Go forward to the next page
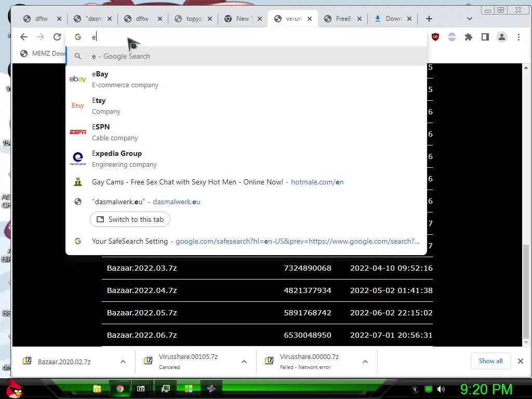532x399 pixels. [x=41, y=37]
